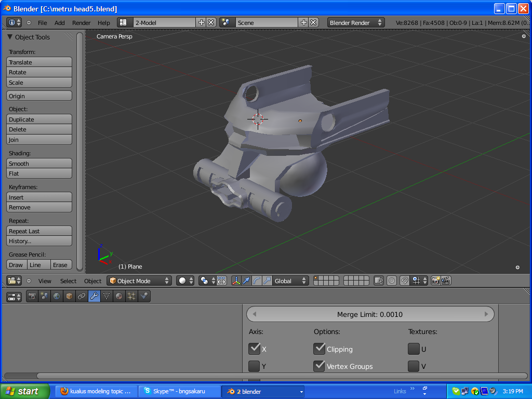Toggle the snap magnet icon
The height and width of the screenshot is (399, 532).
(404, 281)
